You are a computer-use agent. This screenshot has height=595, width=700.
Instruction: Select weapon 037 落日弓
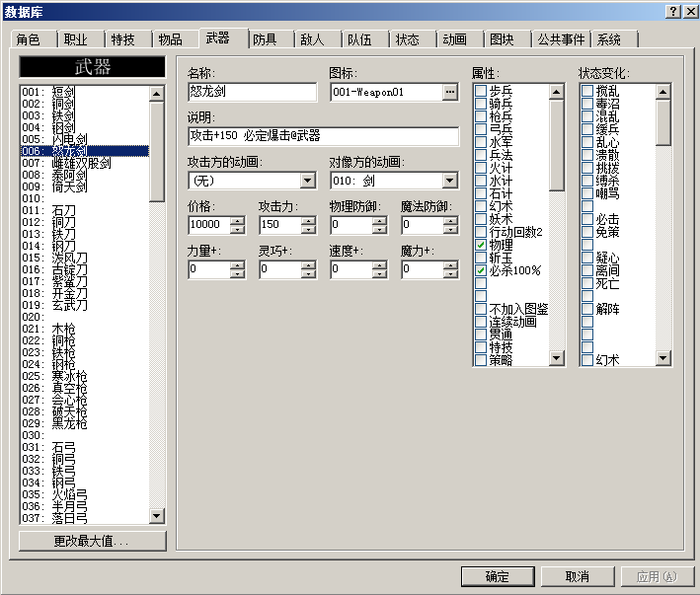coord(85,518)
